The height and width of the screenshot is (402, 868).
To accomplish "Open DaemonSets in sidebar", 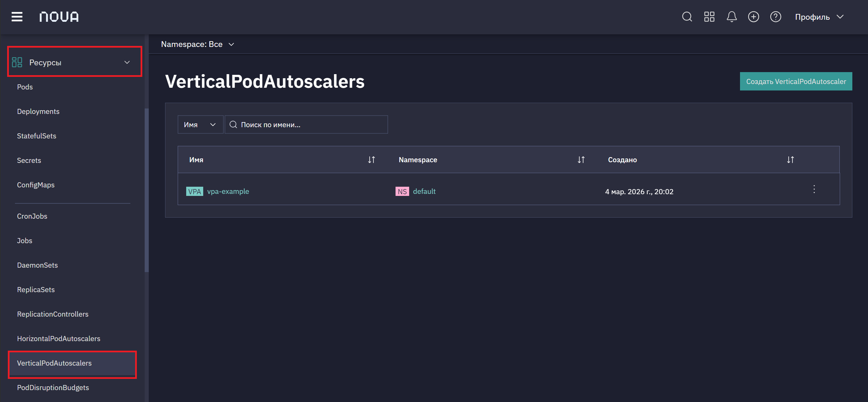I will (x=37, y=265).
